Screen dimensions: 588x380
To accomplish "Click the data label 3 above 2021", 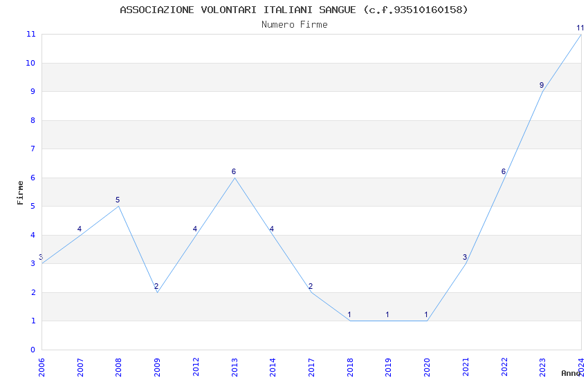I will (465, 257).
